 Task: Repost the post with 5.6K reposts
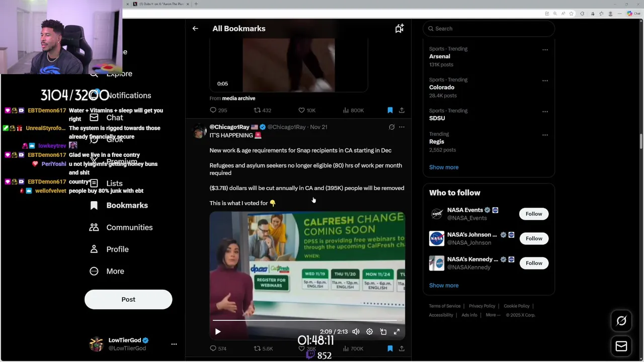263,348
